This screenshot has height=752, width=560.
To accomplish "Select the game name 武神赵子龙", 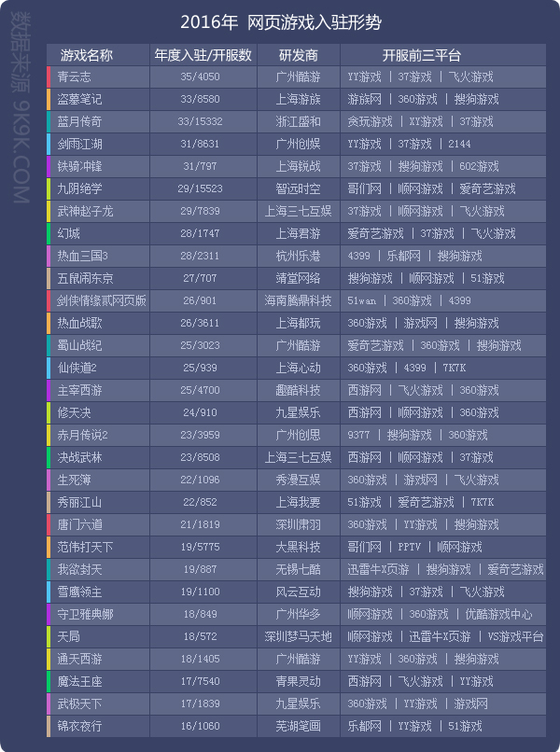I will [x=86, y=211].
